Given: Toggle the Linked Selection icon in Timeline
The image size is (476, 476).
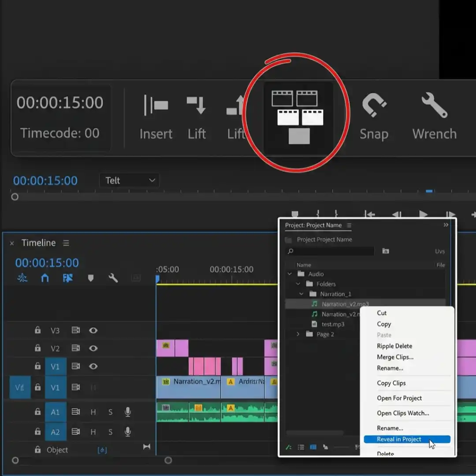Looking at the screenshot, I should tap(68, 278).
